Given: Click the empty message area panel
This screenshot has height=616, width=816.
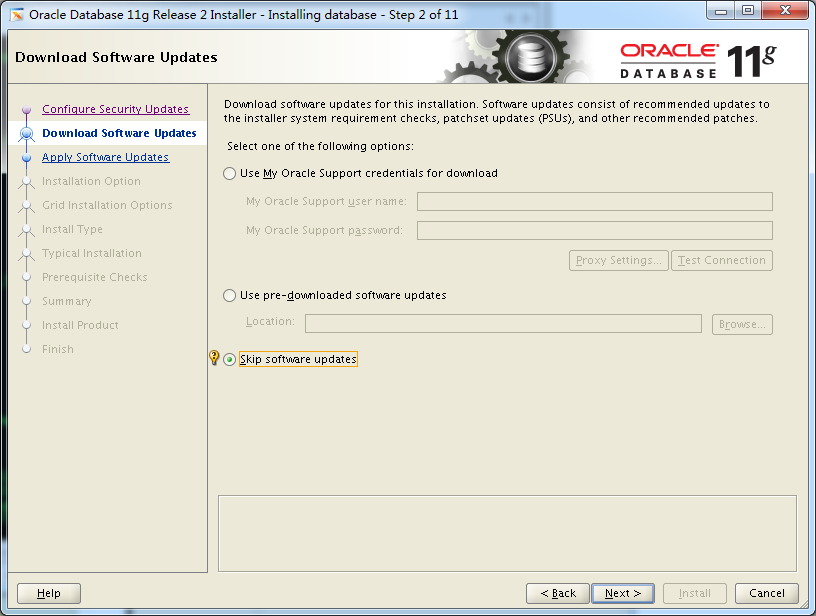Looking at the screenshot, I should coord(507,534).
